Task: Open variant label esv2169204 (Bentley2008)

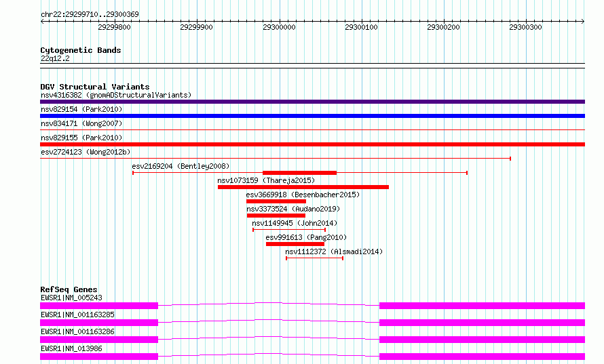Action: [x=181, y=166]
